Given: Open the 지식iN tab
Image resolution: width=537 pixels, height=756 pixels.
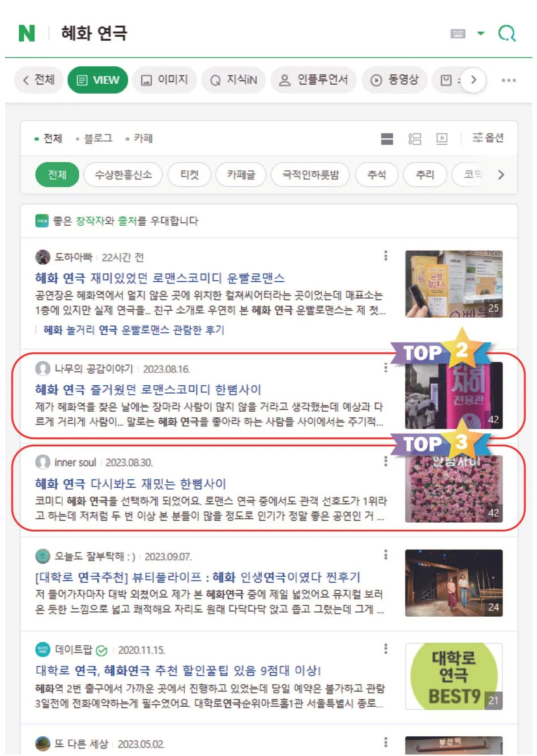Looking at the screenshot, I should tap(234, 80).
